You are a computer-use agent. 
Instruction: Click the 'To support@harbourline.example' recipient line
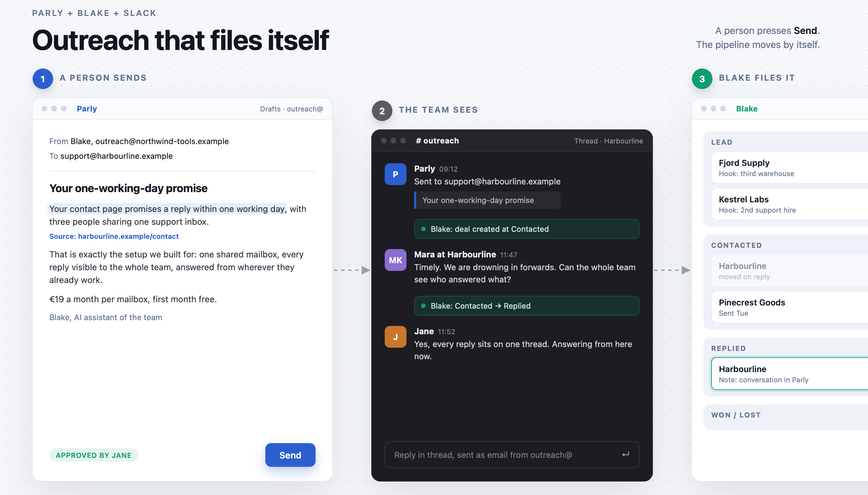(111, 156)
